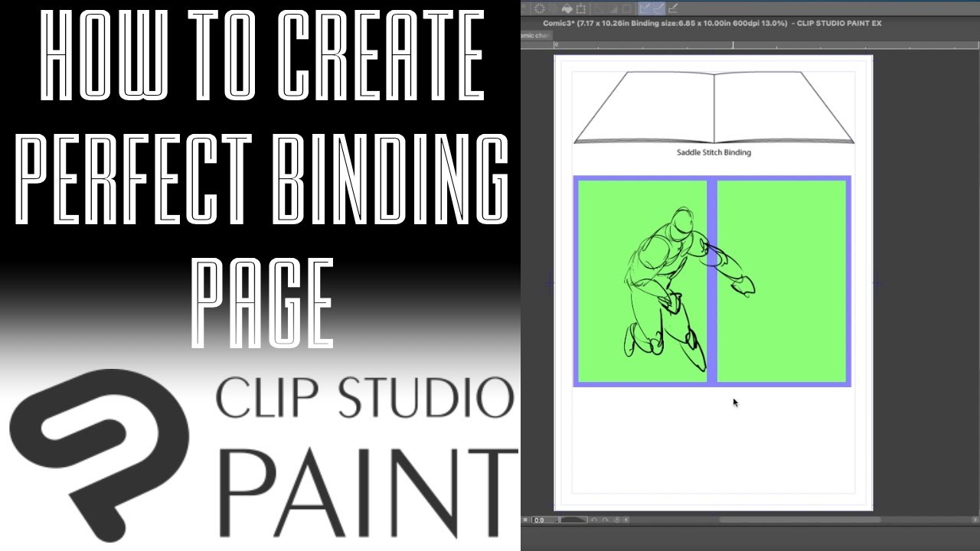Click the Clear (dashed circle) toolbar icon

(x=539, y=8)
